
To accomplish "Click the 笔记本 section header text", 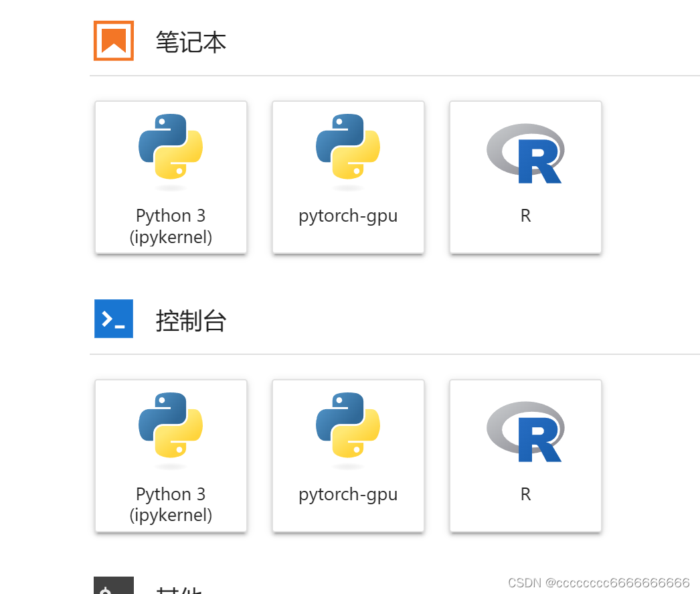I will (190, 42).
